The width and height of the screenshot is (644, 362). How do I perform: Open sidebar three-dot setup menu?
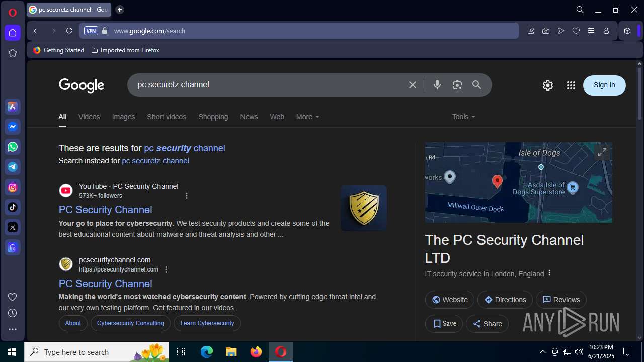click(13, 329)
